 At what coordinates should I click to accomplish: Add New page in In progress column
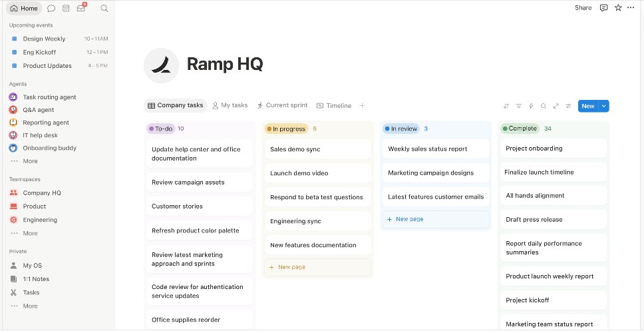click(318, 267)
